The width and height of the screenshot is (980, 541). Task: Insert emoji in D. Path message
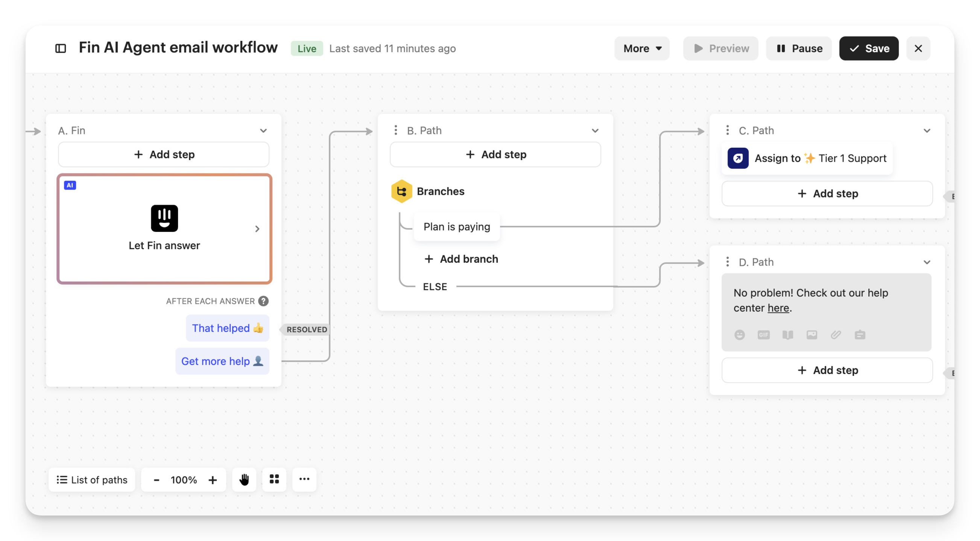point(739,335)
